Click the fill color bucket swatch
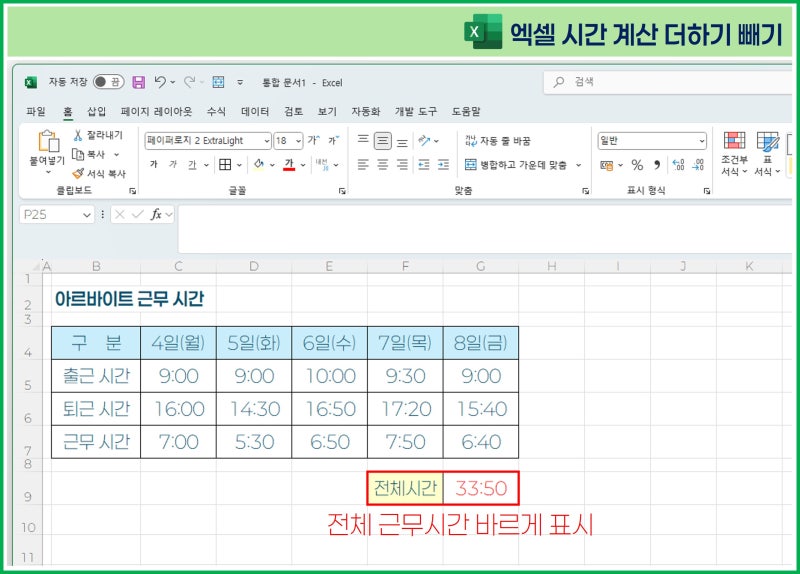 pos(259,164)
